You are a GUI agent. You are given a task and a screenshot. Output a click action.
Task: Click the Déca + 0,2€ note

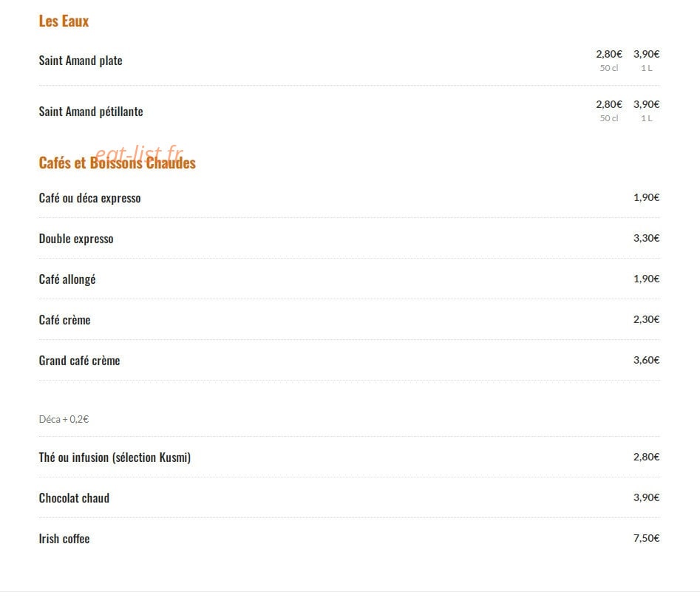pos(64,419)
